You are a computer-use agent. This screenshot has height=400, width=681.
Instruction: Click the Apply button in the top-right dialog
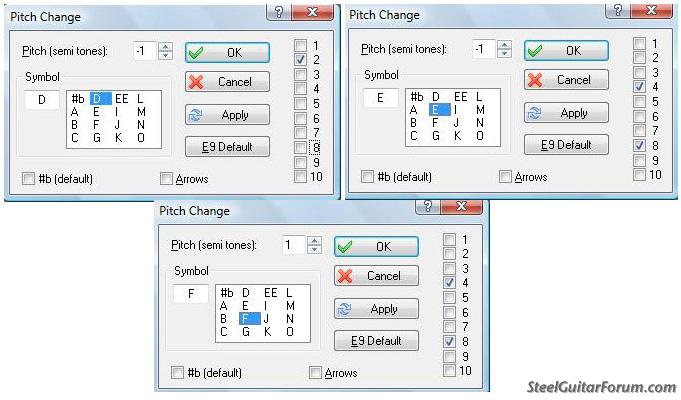[566, 113]
